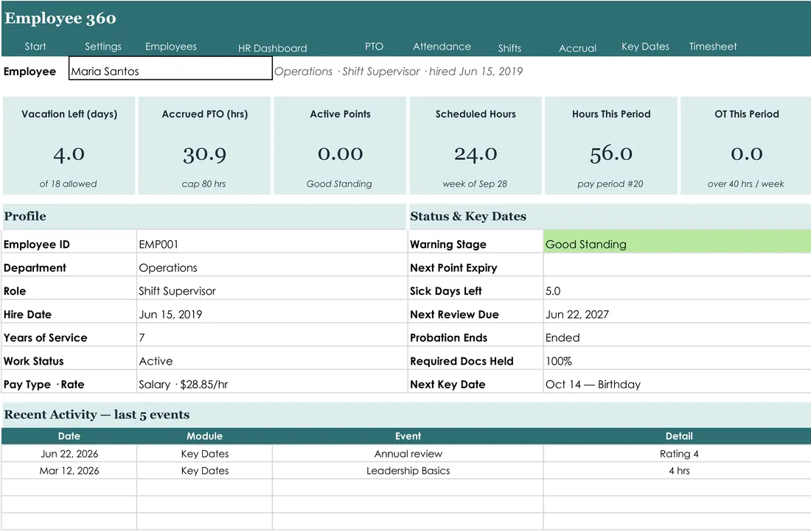
Task: Select Key Dates module in Annual review row
Action: pos(204,453)
